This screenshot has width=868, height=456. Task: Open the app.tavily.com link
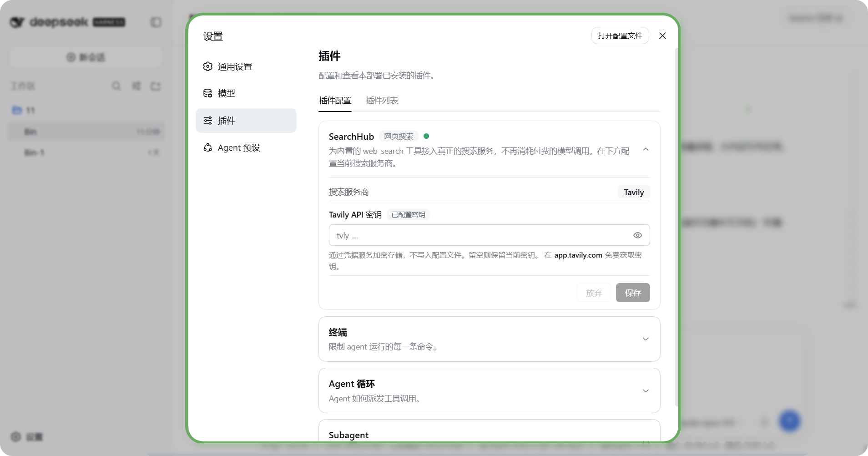[578, 255]
